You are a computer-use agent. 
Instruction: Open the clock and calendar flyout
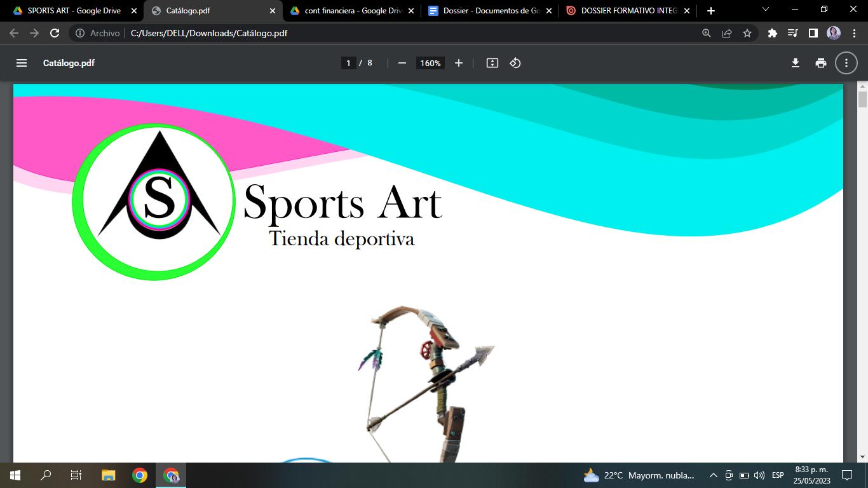tap(811, 475)
